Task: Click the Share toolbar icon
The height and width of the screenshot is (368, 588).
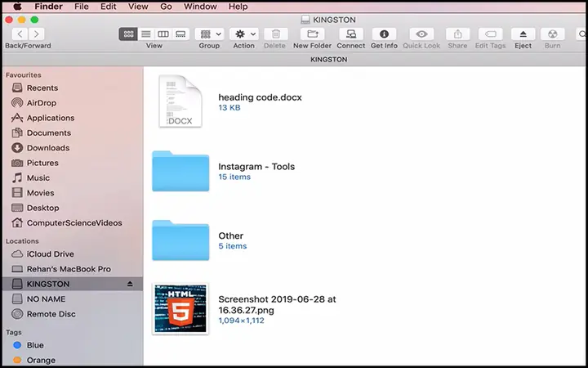Action: 457,34
